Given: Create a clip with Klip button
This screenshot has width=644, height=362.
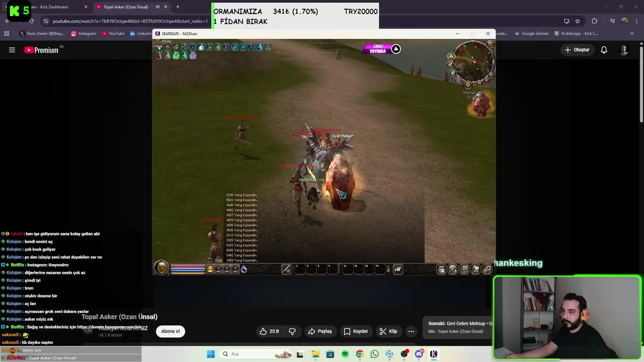Looking at the screenshot, I should [x=388, y=331].
